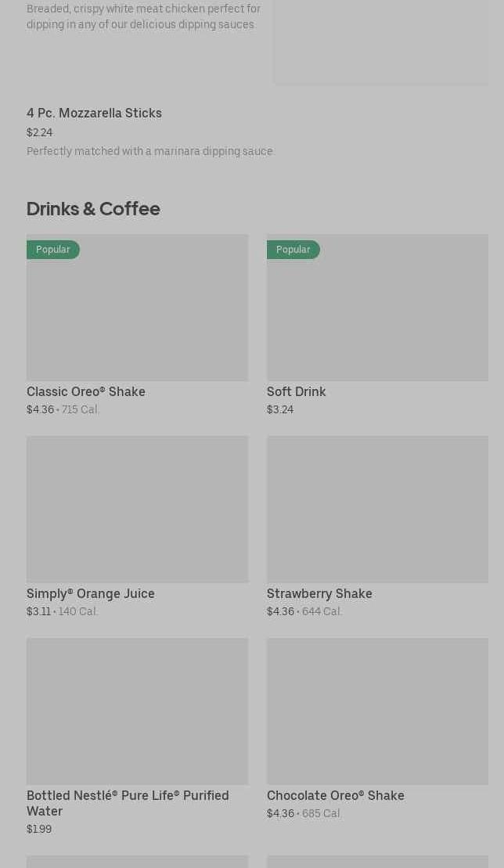The height and width of the screenshot is (868, 504).
Task: Click Strawberry Shake image thumbnail
Action: coord(377,509)
